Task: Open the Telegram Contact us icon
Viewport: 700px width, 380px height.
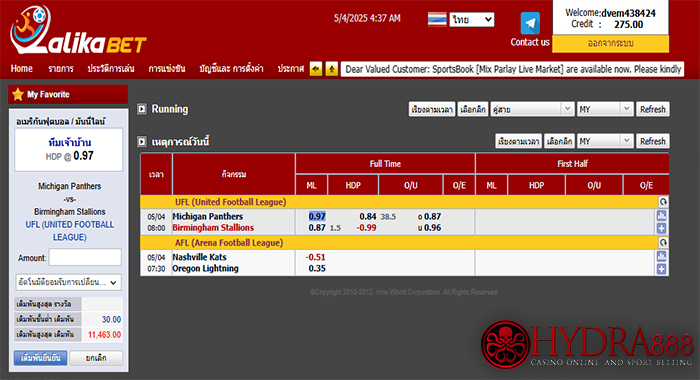Action: [x=530, y=23]
